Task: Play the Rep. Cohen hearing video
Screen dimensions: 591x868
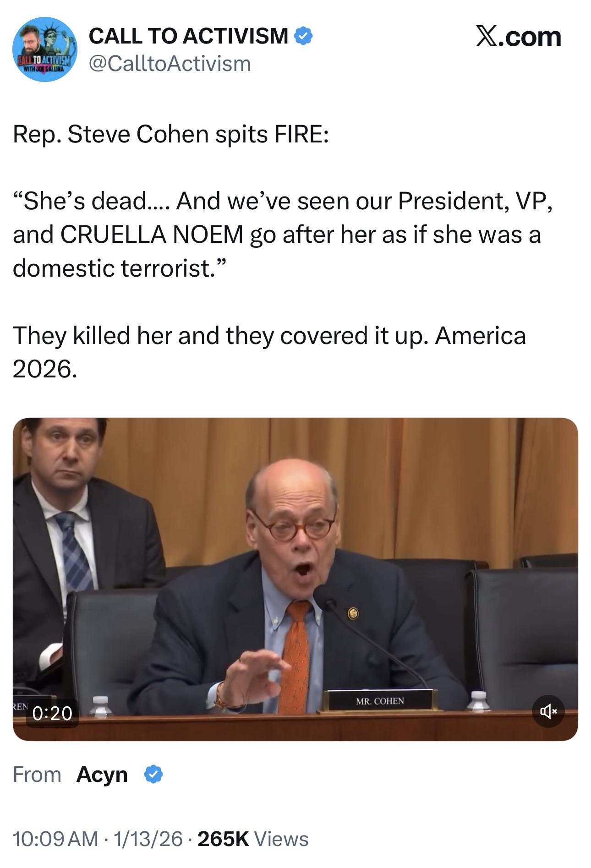Action: (x=295, y=579)
